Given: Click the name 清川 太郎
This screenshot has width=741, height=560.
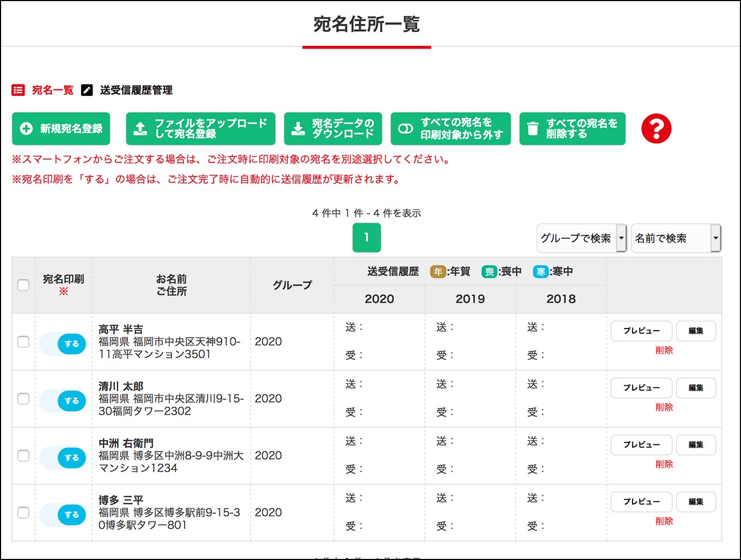Looking at the screenshot, I should coord(120,386).
